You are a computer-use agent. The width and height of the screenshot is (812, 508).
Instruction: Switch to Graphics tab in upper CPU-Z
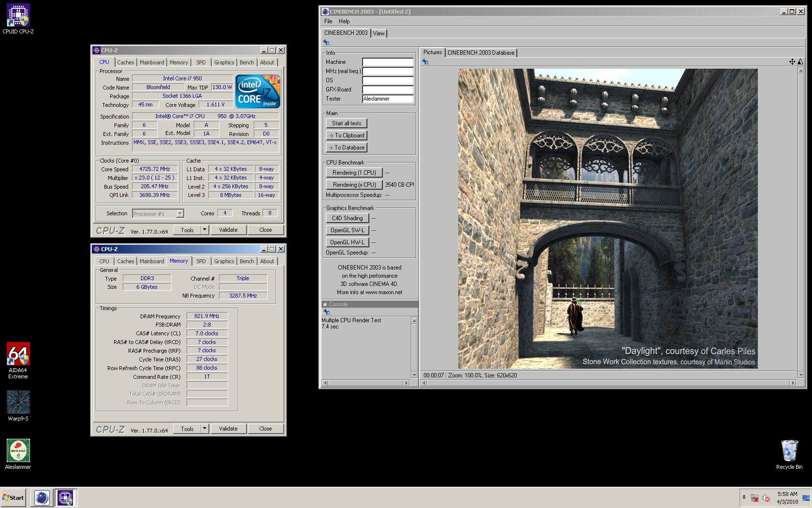[x=224, y=62]
